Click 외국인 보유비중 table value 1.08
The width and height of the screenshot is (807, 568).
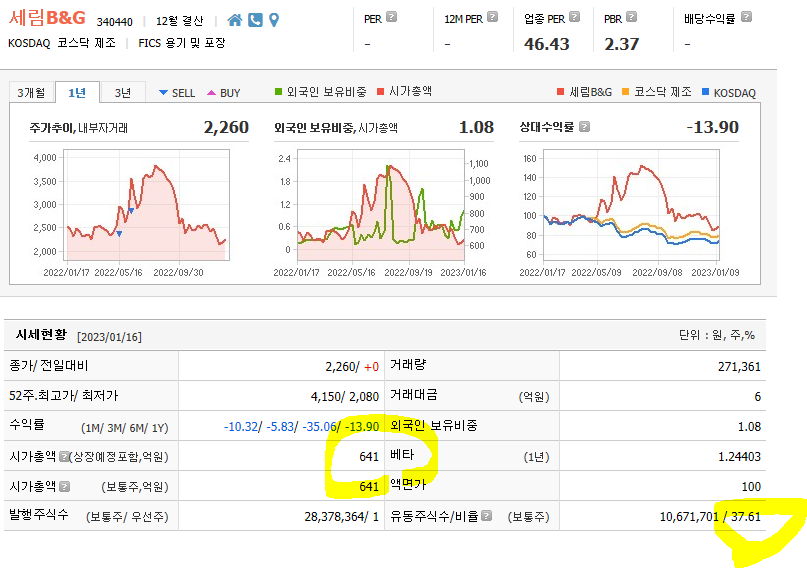[x=749, y=427]
